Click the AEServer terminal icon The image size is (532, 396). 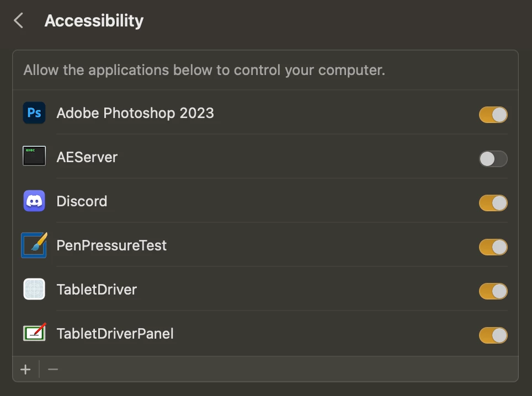34,157
